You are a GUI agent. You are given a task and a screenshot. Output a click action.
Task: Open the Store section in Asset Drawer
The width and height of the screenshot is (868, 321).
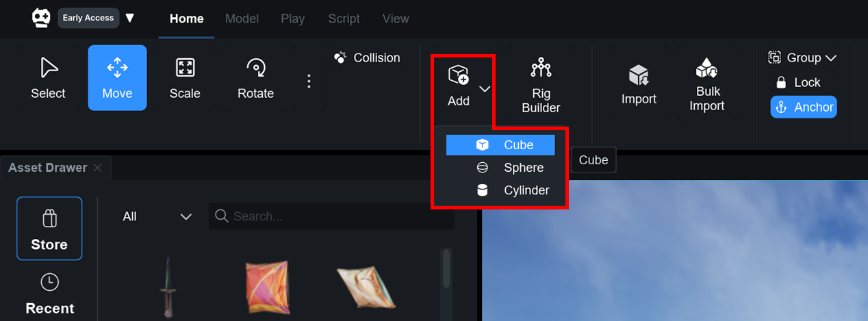click(x=49, y=229)
